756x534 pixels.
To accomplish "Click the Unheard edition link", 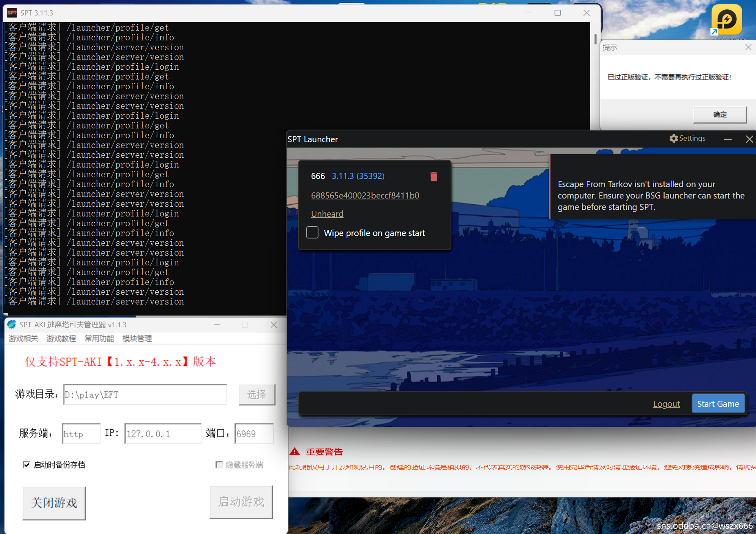I will coord(327,214).
